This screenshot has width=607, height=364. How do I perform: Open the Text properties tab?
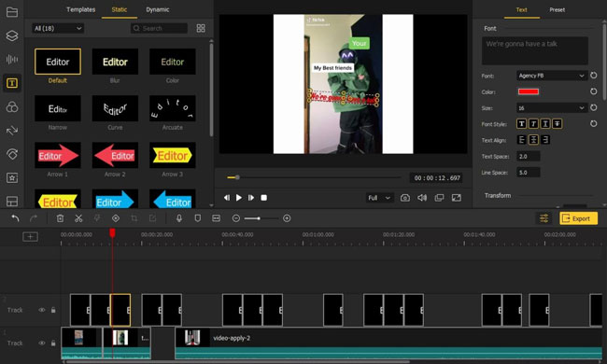point(521,9)
